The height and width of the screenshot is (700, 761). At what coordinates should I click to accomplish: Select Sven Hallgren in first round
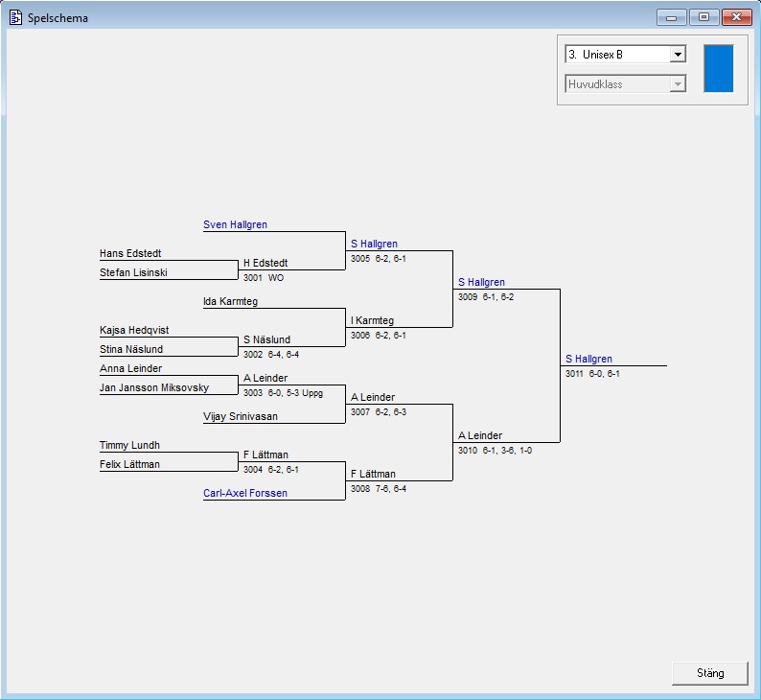pos(235,224)
